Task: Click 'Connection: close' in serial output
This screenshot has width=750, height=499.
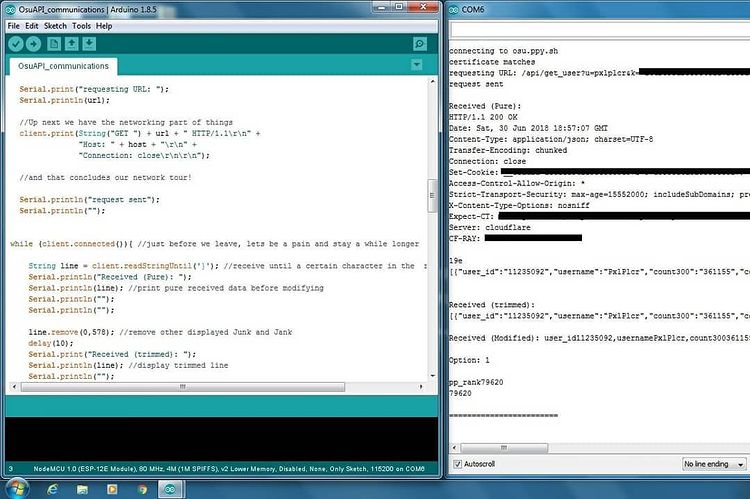Action: (487, 161)
